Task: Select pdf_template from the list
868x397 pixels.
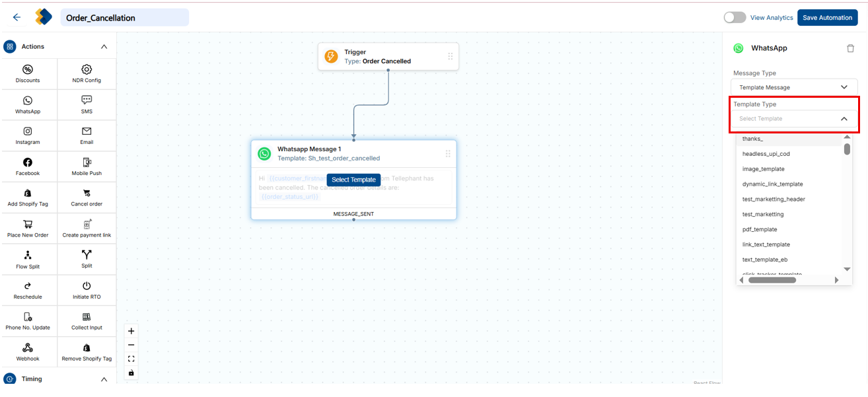Action: tap(789, 230)
